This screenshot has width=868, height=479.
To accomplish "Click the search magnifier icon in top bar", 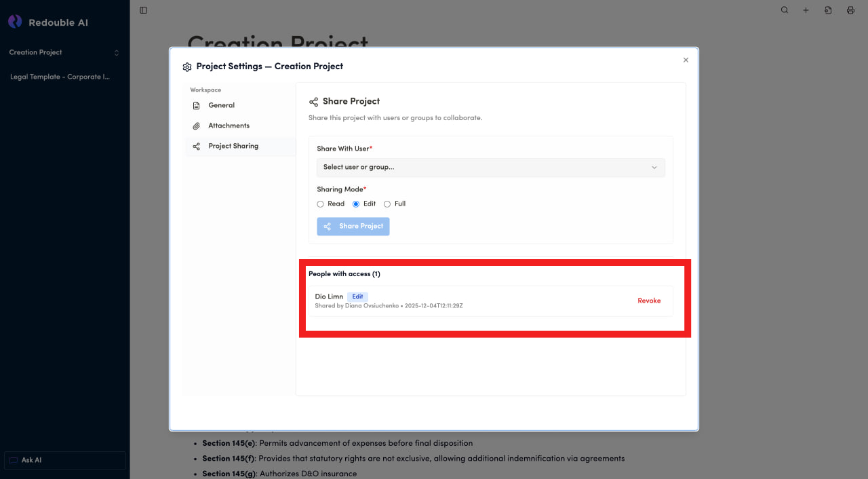I will pyautogui.click(x=785, y=10).
